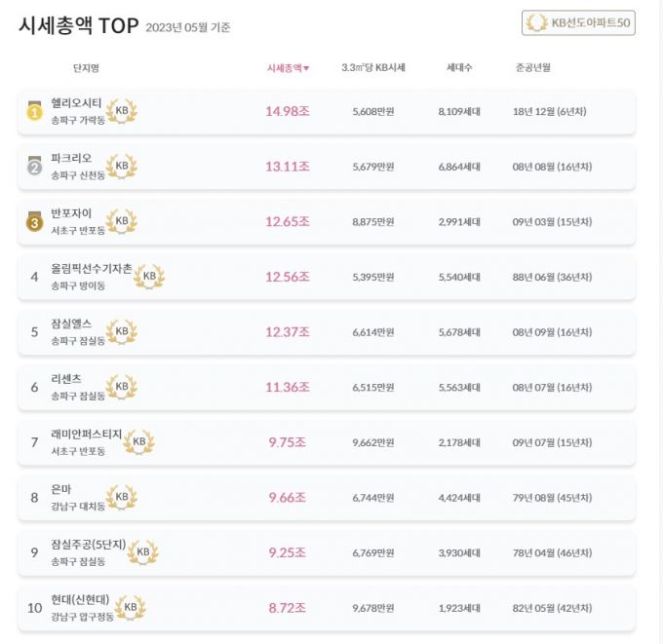
Task: Click the 세대수 column header
Action: 459,68
